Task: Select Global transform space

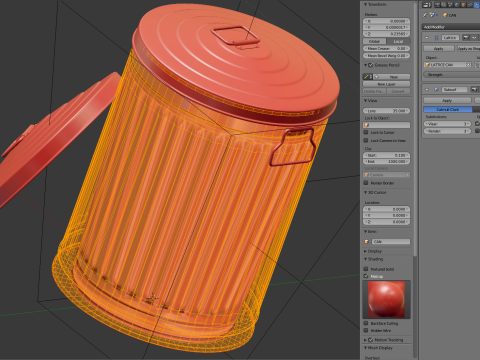Action: (375, 41)
